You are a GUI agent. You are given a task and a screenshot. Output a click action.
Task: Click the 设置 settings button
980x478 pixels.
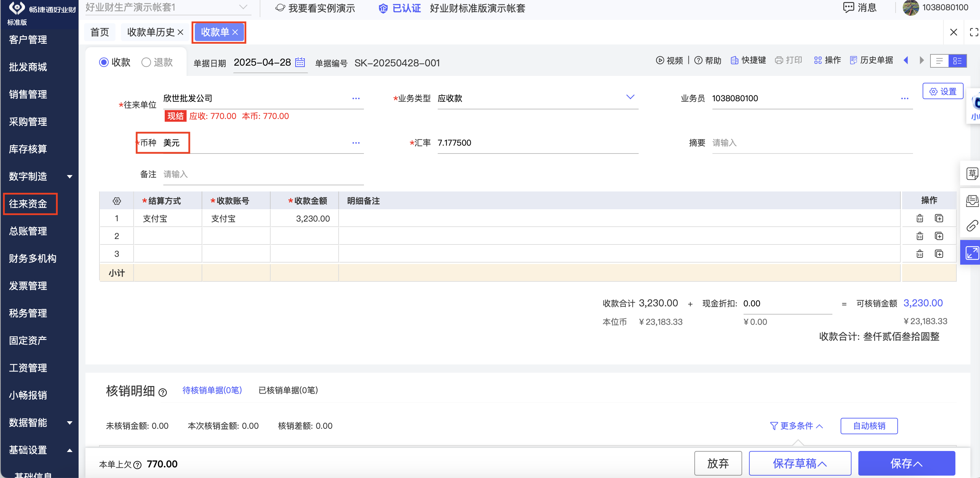tap(942, 91)
